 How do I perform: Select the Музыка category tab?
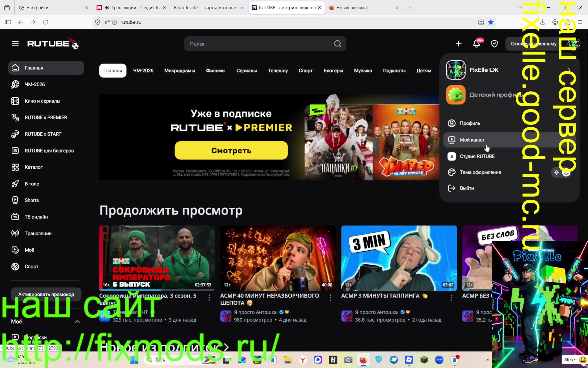point(363,71)
